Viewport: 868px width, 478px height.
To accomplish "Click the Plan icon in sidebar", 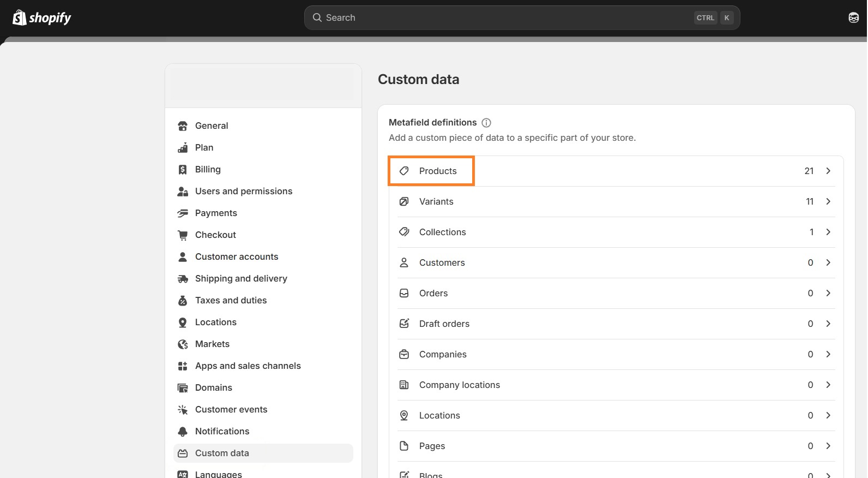I will click(x=183, y=148).
